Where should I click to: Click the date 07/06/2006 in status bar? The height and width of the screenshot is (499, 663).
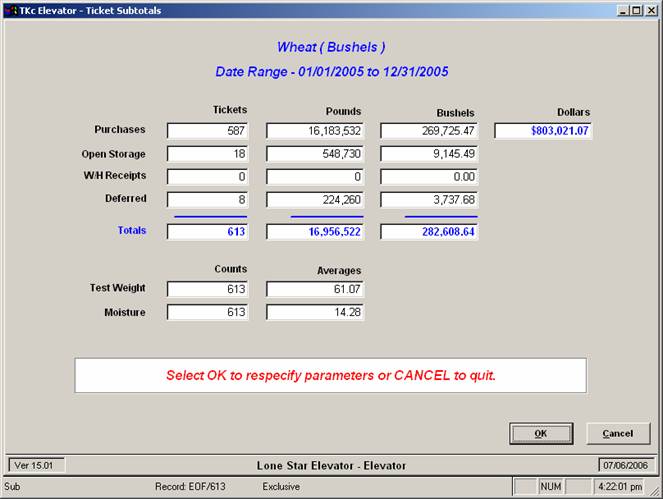pos(624,465)
